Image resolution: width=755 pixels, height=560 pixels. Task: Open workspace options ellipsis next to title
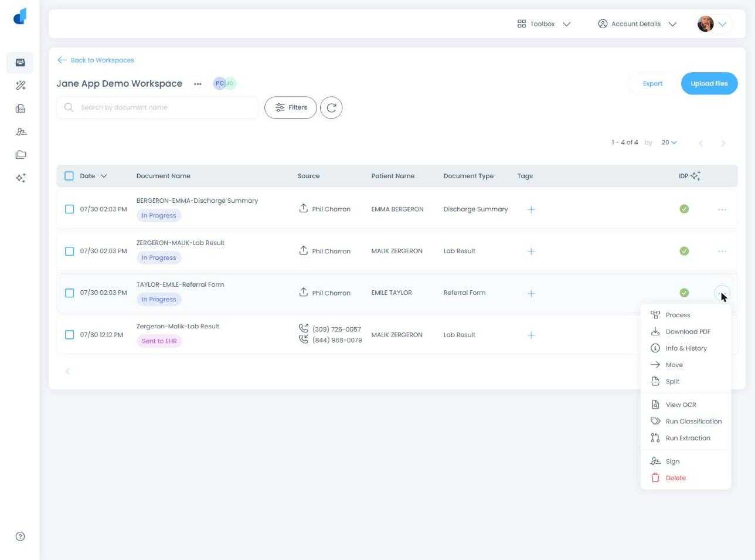pyautogui.click(x=198, y=84)
